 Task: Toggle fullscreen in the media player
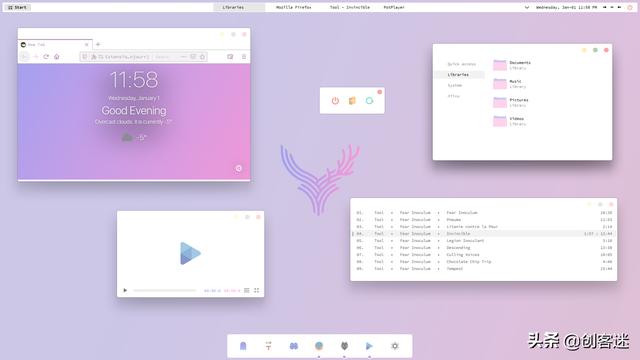256,290
